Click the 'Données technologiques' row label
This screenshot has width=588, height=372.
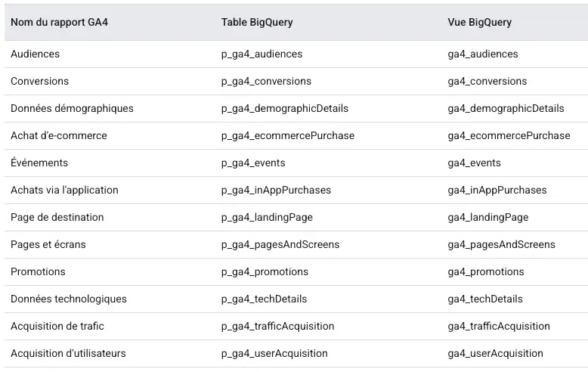coord(69,299)
